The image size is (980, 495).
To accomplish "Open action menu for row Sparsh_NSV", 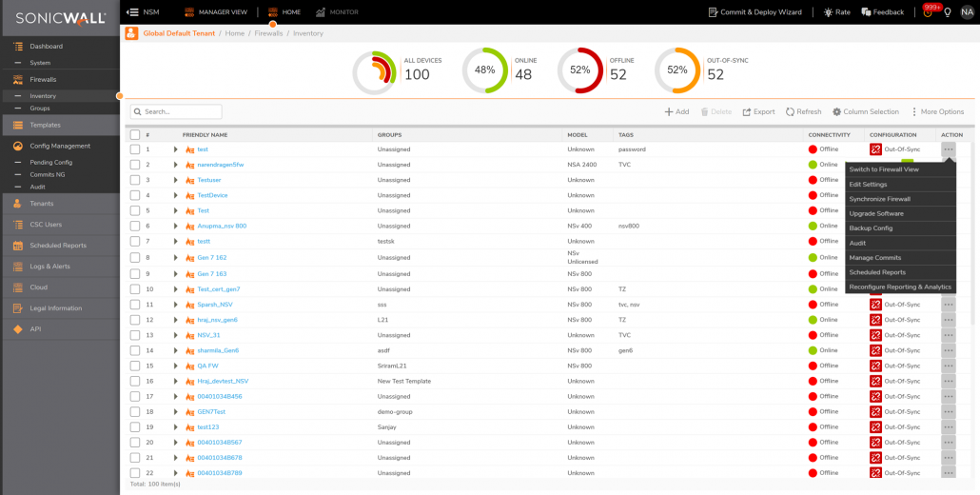I will pos(949,305).
